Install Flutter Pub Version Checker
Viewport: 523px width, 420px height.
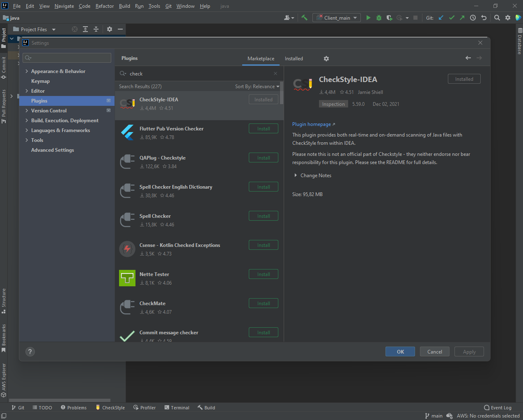point(264,129)
